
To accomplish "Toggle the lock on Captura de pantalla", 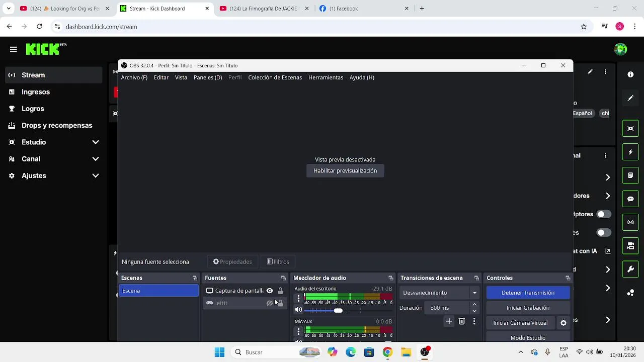I will pyautogui.click(x=280, y=291).
